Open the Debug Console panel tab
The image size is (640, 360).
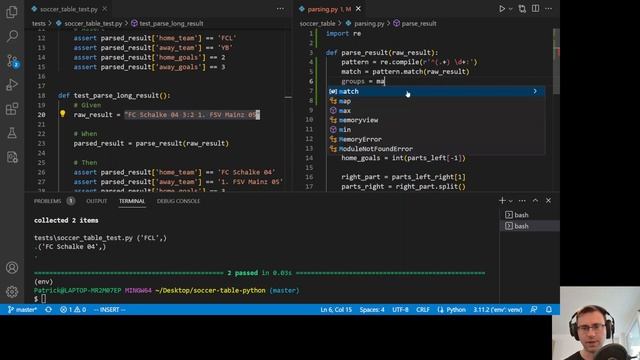tap(178, 201)
